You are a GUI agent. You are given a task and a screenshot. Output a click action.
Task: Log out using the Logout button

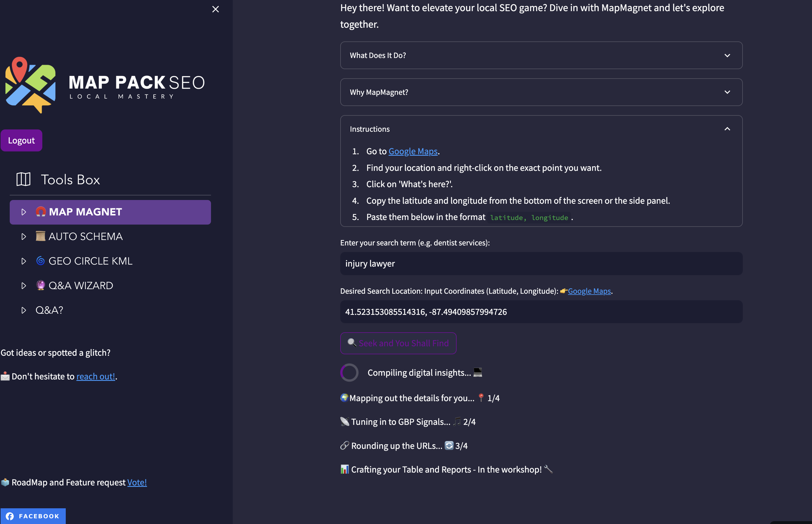[21, 140]
